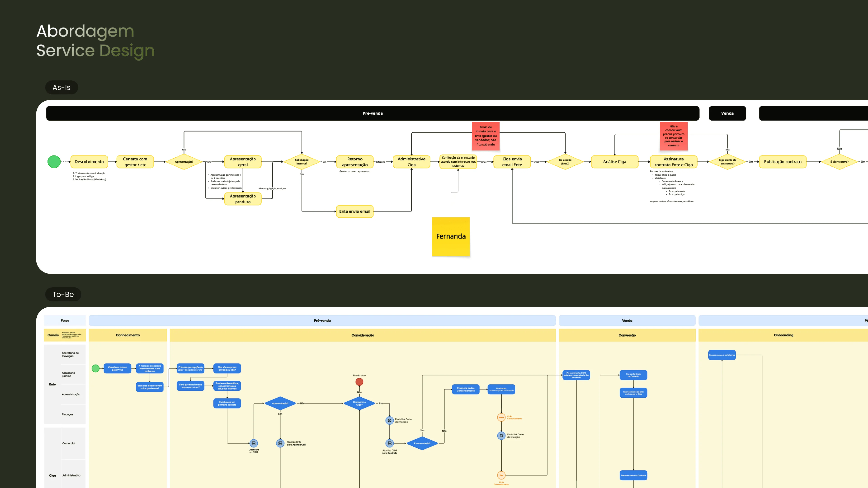Viewport: 868px width, 488px height.
Task: Click the Cadastra no CRM database icon
Action: 254,443
